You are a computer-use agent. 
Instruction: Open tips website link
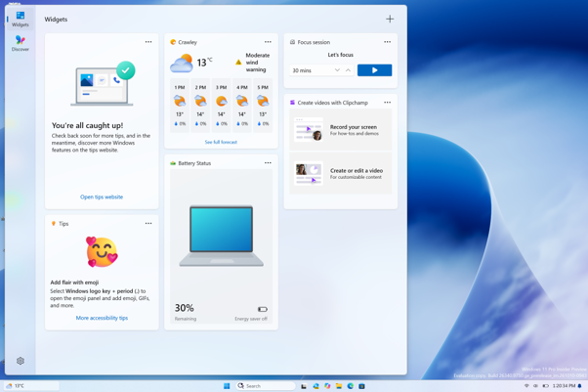point(102,196)
